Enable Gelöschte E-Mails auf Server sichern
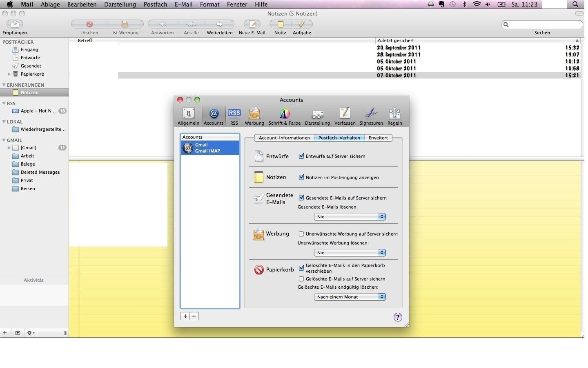 301,279
